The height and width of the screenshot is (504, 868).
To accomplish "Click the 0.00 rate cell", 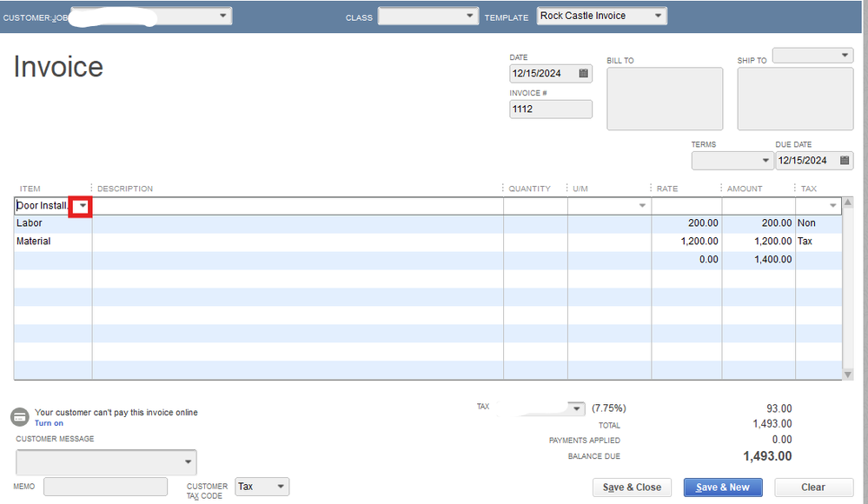I will pyautogui.click(x=686, y=260).
